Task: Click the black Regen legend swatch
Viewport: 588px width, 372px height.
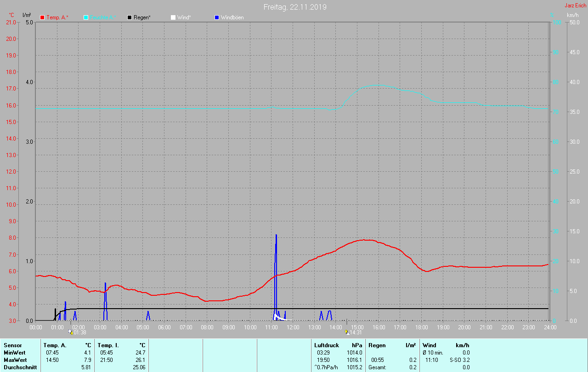Action: [x=130, y=17]
